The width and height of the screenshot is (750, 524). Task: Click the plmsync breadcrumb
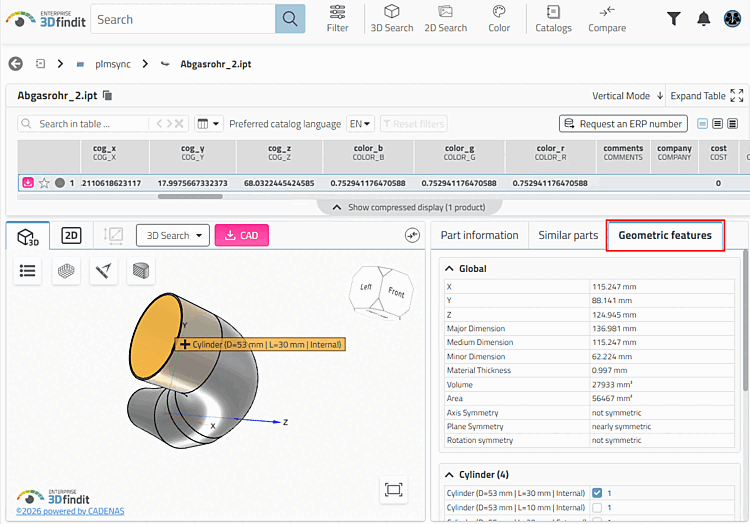(112, 64)
